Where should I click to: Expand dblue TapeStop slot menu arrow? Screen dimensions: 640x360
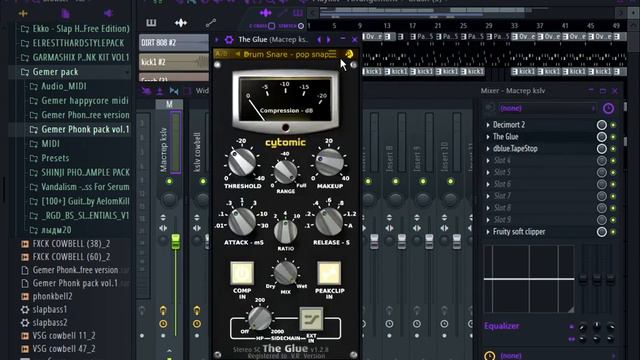point(488,149)
